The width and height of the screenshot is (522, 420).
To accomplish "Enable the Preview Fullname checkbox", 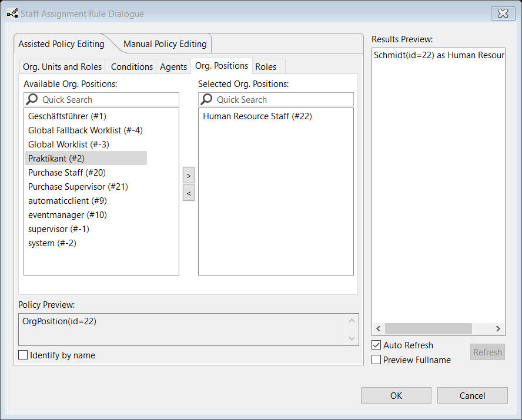I will click(376, 359).
